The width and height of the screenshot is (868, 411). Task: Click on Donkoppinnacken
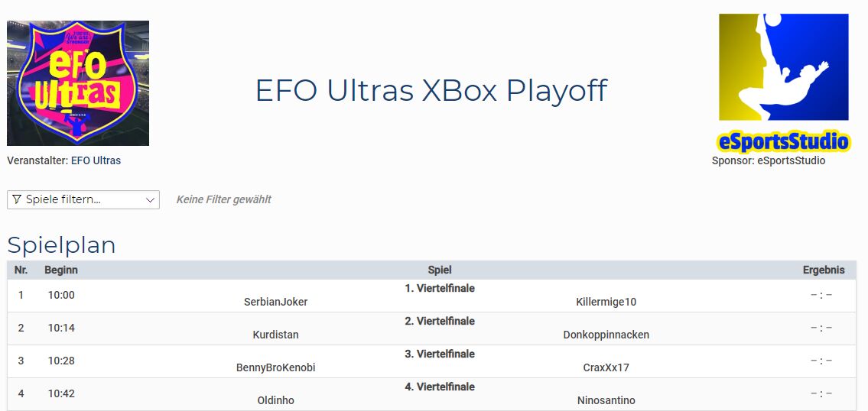pyautogui.click(x=606, y=335)
